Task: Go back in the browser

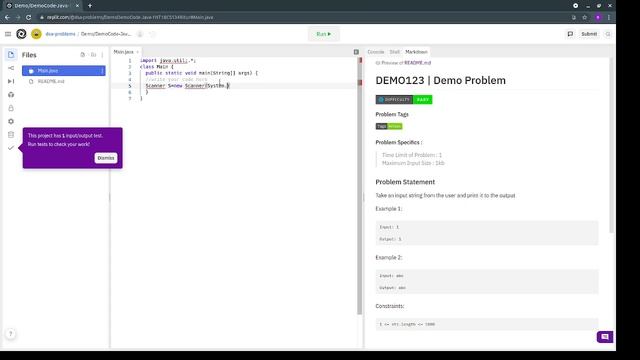Action: tap(7, 17)
